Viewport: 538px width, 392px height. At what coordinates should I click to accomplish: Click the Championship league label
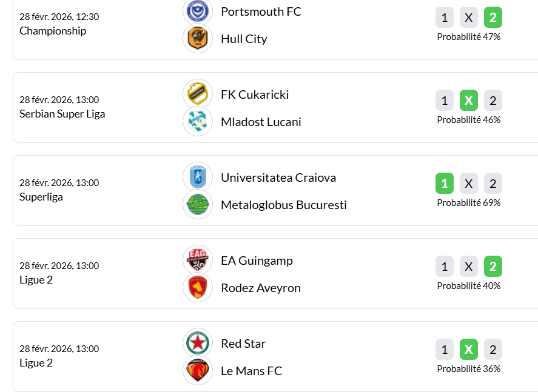coord(53,31)
